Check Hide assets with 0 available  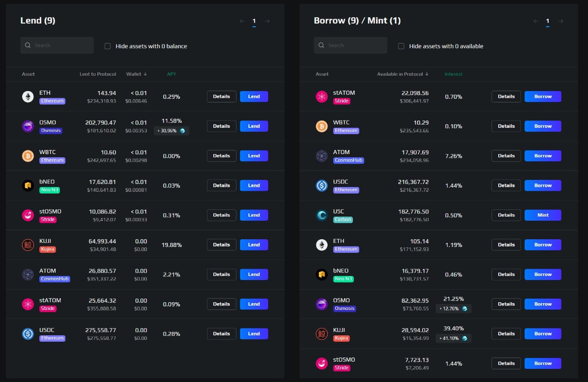coord(401,46)
